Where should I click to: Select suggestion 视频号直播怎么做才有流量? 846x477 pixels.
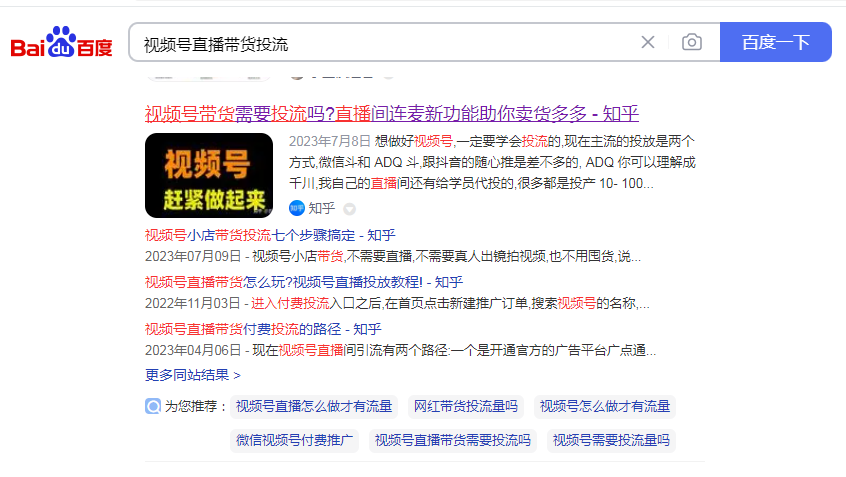pos(314,406)
